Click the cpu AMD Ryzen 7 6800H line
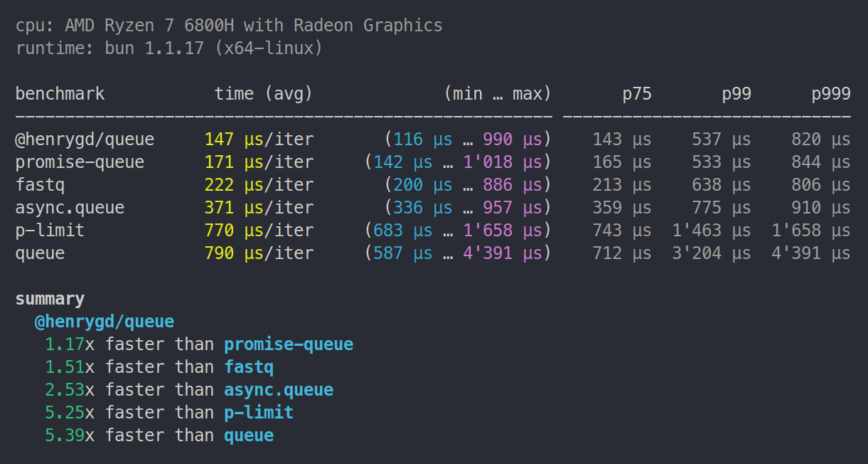Image resolution: width=868 pixels, height=464 pixels. click(229, 26)
